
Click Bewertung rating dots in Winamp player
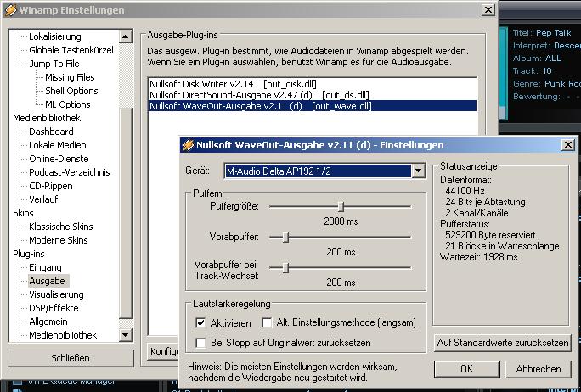point(574,97)
